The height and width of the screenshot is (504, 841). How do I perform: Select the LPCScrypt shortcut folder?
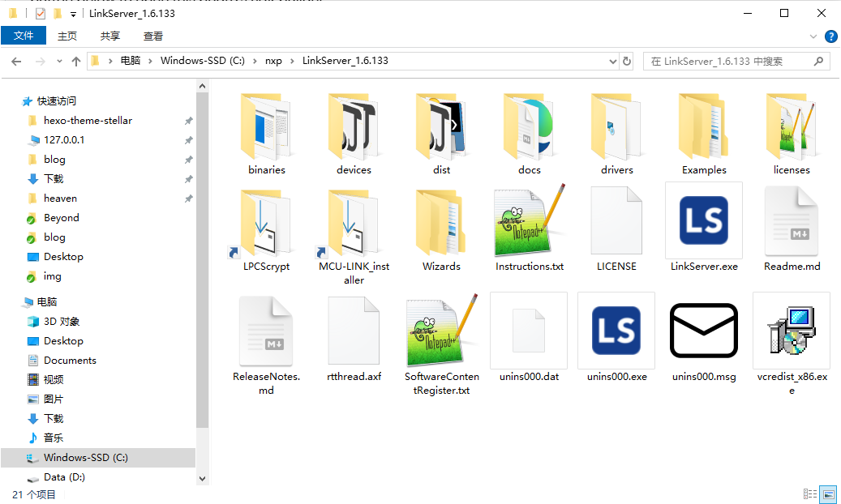click(x=266, y=220)
